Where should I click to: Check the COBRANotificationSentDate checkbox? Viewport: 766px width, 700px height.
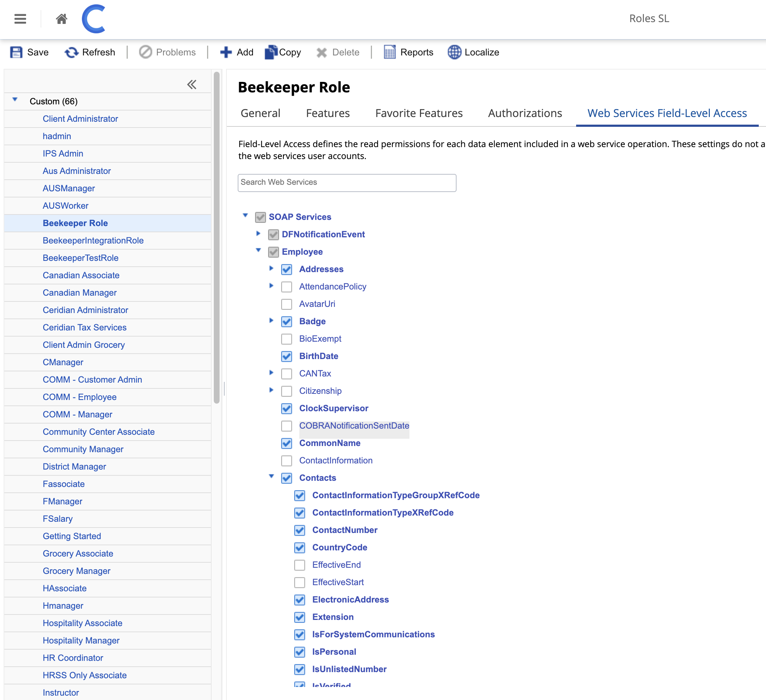click(x=287, y=426)
